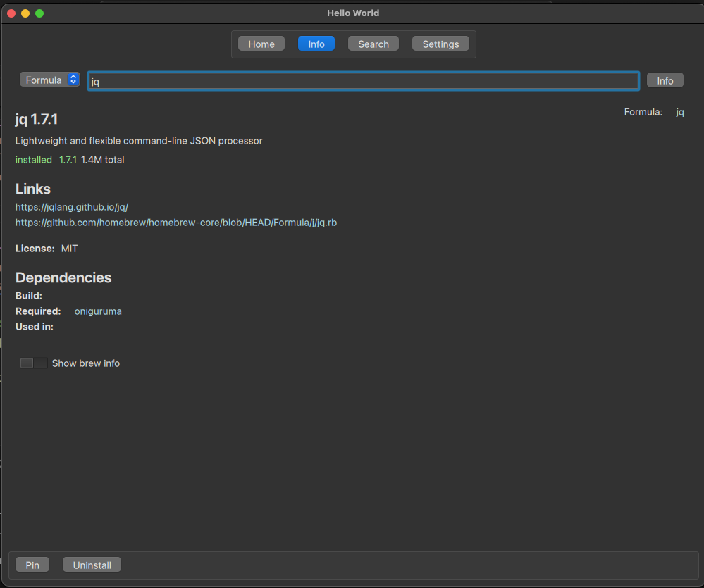Go to the Search tab

(x=373, y=44)
